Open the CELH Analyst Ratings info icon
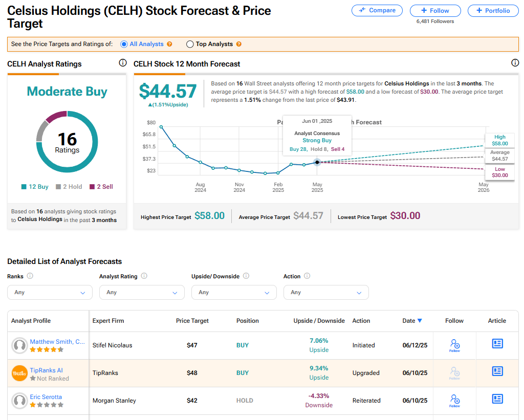 (123, 63)
